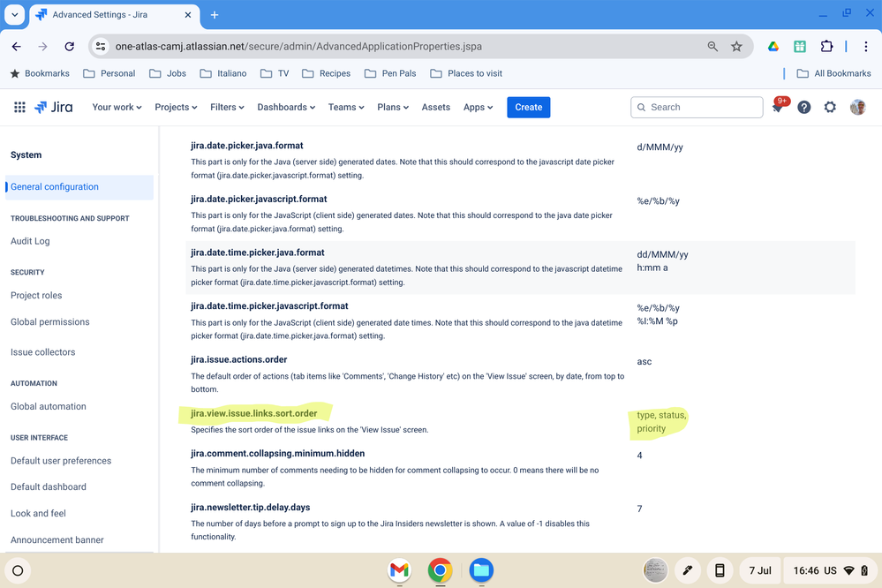Open the Phone Hub icon in shelf
The width and height of the screenshot is (882, 588).
(x=720, y=570)
